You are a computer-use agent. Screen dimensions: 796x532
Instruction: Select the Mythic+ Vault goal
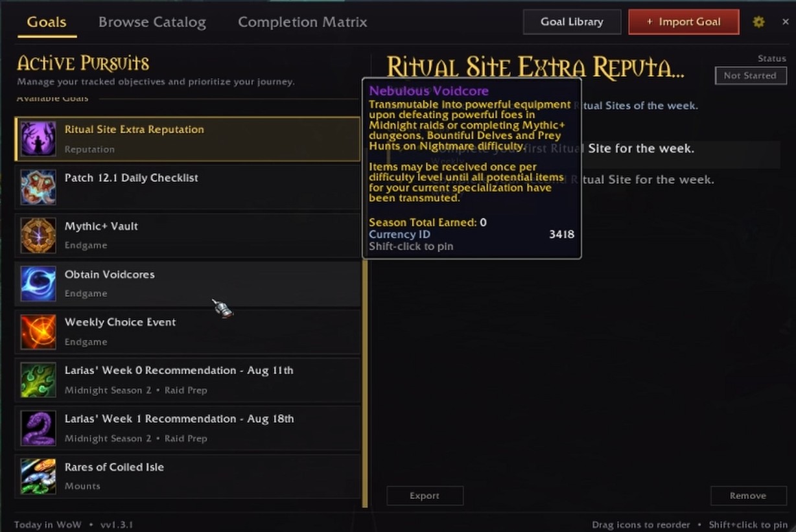point(187,235)
